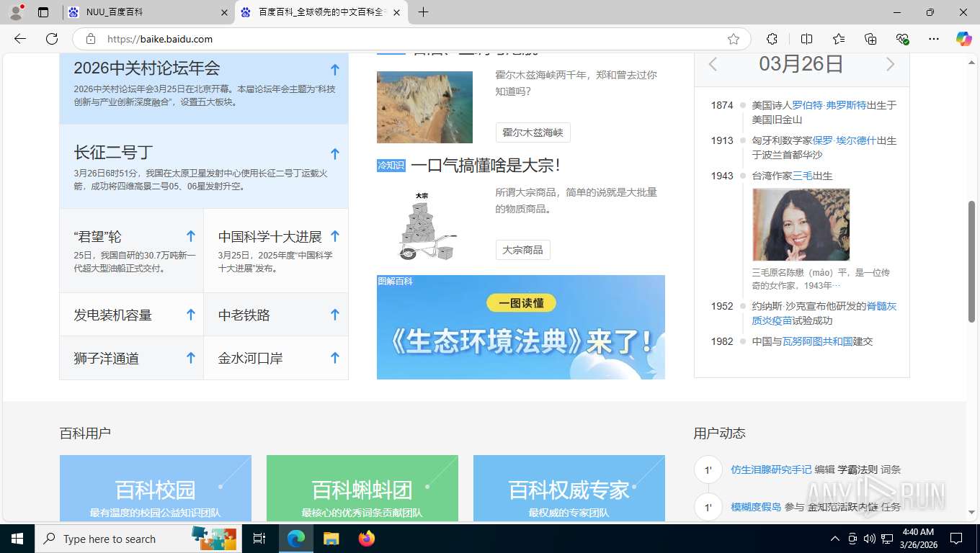Open the 长征二号丁 headline
Screen dimensions: 980x553
coord(113,153)
